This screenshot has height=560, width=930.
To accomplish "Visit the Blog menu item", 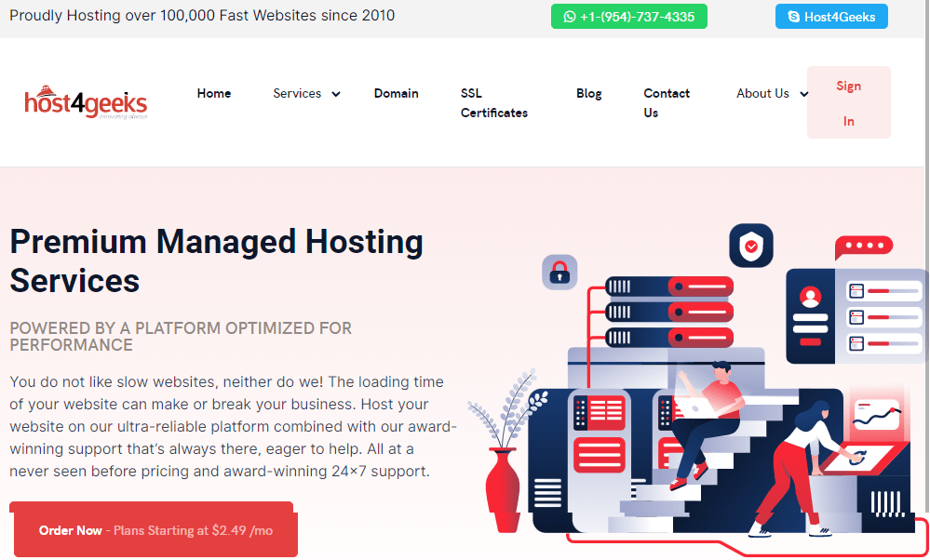I will pyautogui.click(x=589, y=93).
